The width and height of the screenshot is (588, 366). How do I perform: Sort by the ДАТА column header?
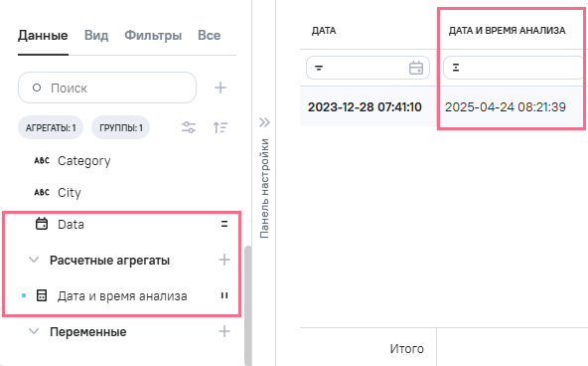coord(324,31)
